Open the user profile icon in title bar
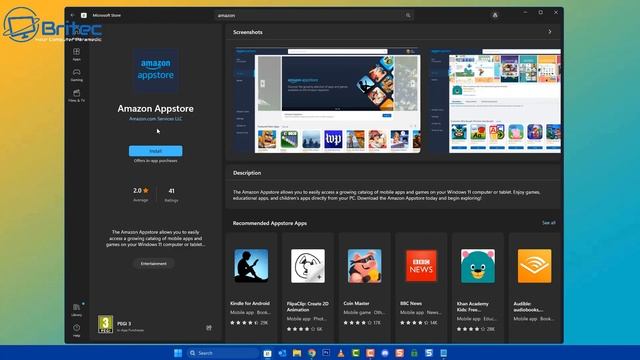The height and width of the screenshot is (360, 640). 495,15
